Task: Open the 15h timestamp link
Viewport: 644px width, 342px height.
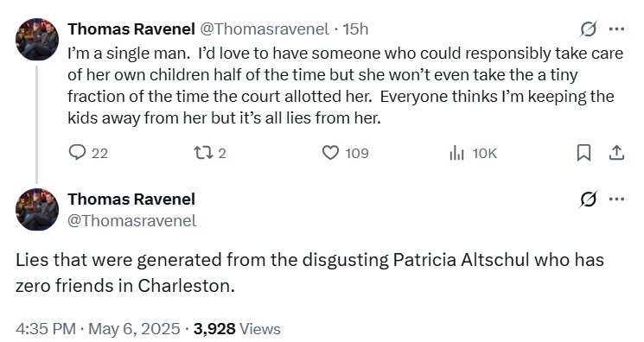Action: pos(355,29)
